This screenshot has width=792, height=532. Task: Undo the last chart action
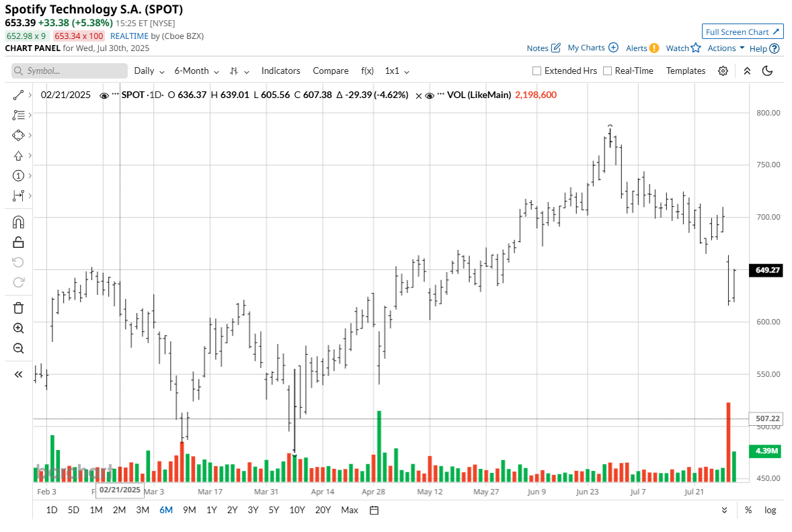pyautogui.click(x=18, y=263)
